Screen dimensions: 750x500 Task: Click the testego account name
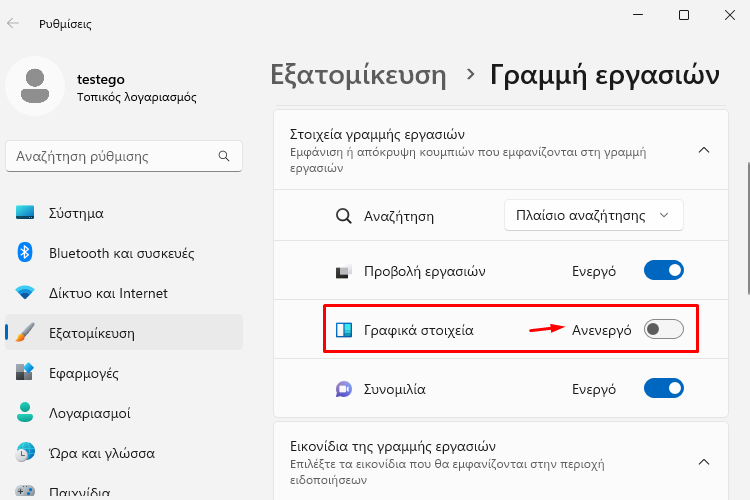pos(101,79)
